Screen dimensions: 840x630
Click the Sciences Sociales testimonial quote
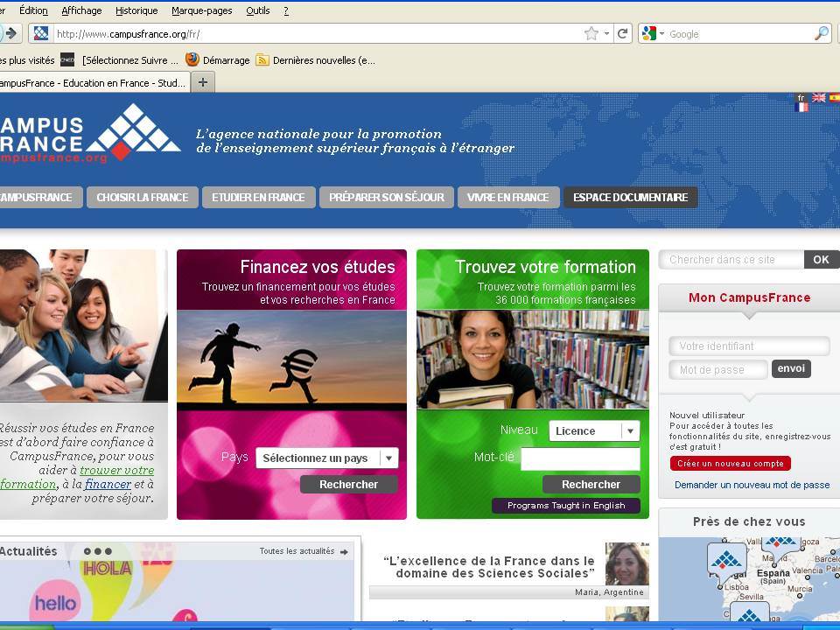tap(489, 567)
